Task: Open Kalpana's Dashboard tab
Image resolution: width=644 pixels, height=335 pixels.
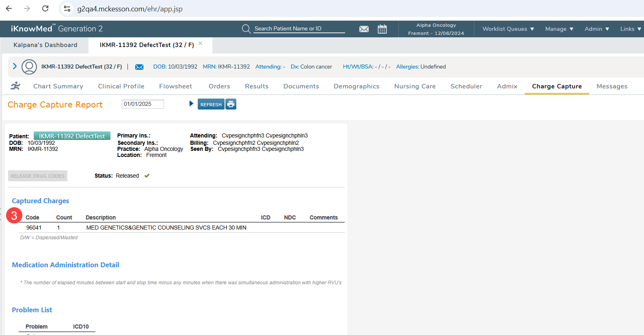Action: 45,45
